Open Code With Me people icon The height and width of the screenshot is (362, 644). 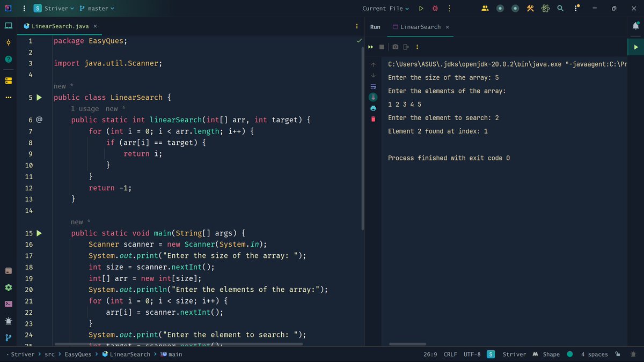point(485,9)
